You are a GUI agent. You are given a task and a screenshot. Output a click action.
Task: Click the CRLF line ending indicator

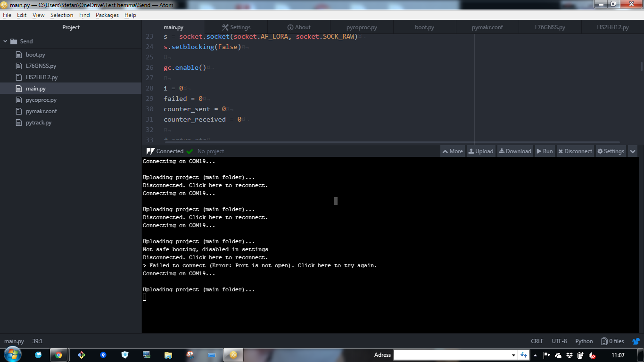tap(537, 341)
